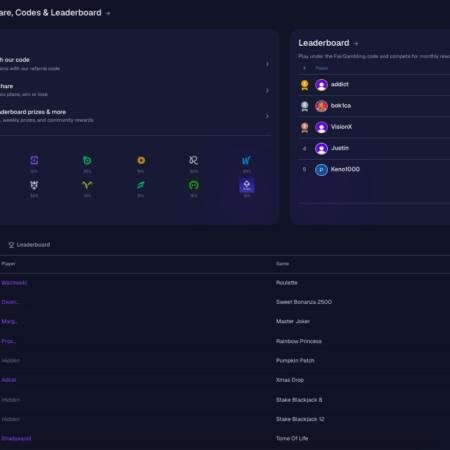This screenshot has height=450, width=450.
Task: Click arrow next to Codes & Leaderboard heading
Action: (108, 13)
